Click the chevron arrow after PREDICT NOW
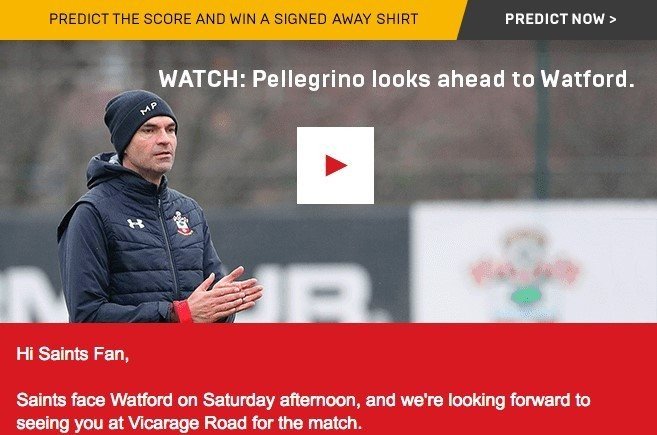Screen dimensions: 657x435 click(613, 19)
